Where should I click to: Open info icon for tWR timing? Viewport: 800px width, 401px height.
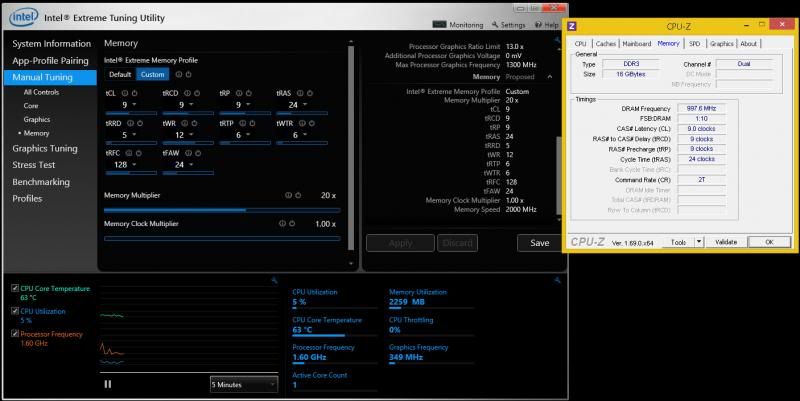coord(185,123)
